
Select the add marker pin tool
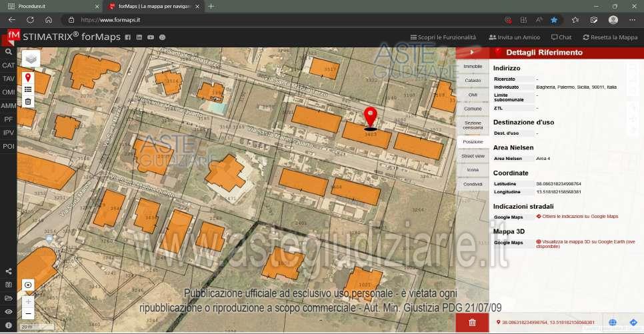tap(28, 77)
